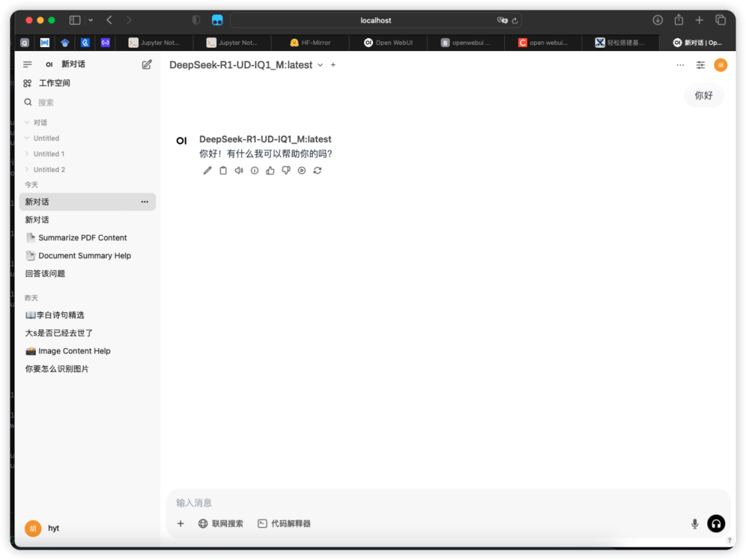Toggle the sidebar with the hamburger icon
The height and width of the screenshot is (560, 746).
[x=28, y=64]
